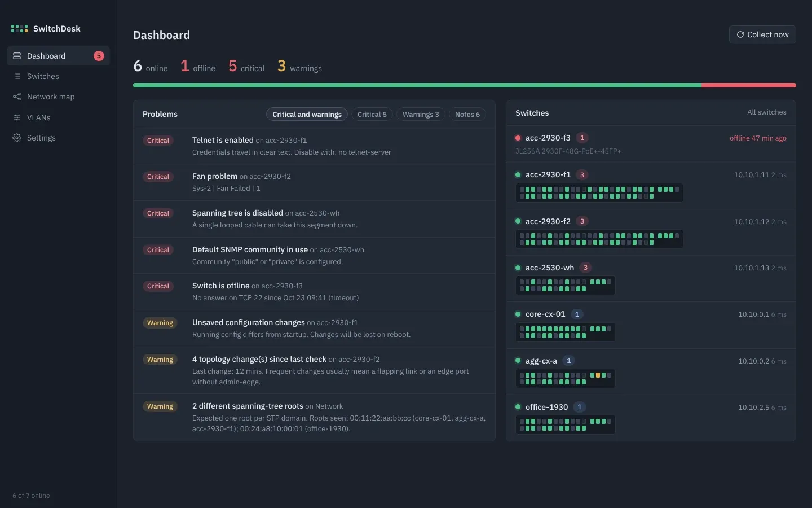Click the note count badge on agg-cx-a

click(x=569, y=361)
